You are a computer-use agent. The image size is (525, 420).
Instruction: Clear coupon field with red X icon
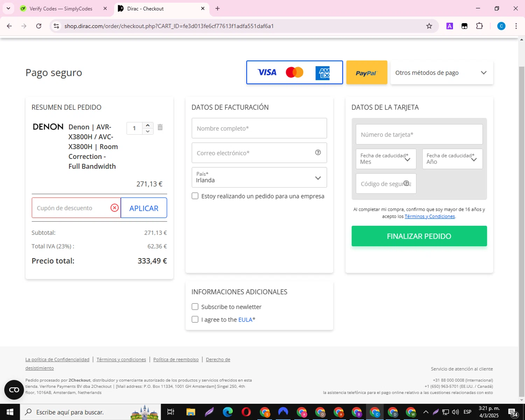point(114,208)
